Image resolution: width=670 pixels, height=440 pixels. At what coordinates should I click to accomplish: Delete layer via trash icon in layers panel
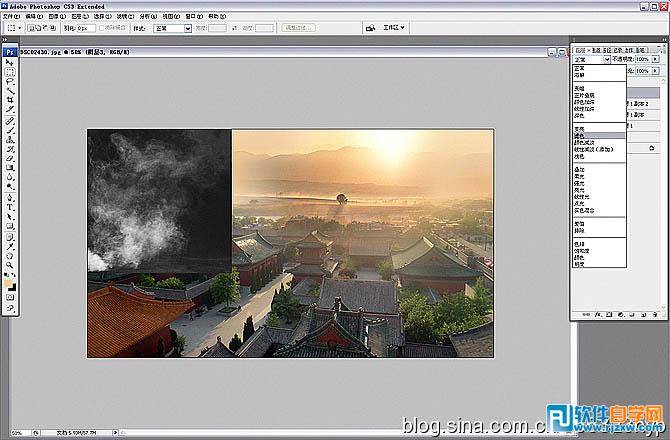(x=655, y=315)
